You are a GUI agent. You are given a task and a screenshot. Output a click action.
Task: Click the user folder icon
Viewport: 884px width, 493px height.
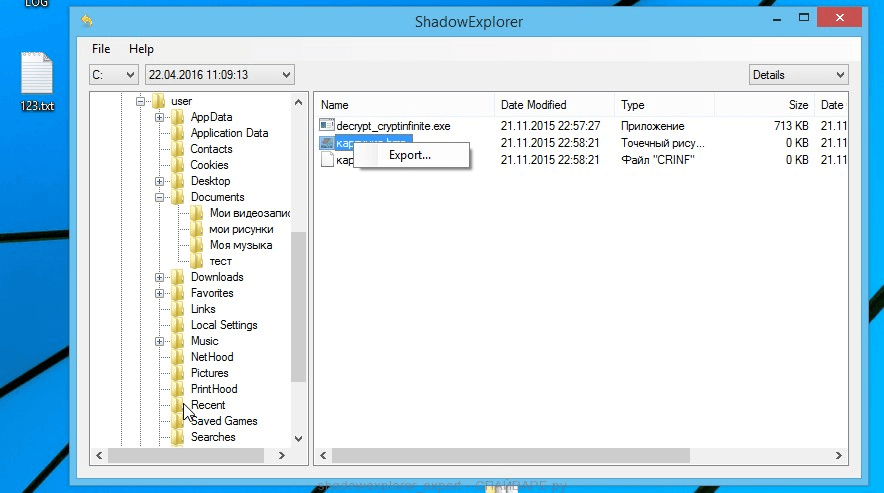tap(159, 101)
